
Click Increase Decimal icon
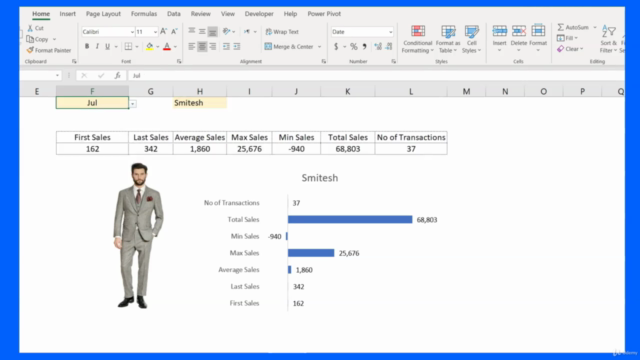(378, 47)
